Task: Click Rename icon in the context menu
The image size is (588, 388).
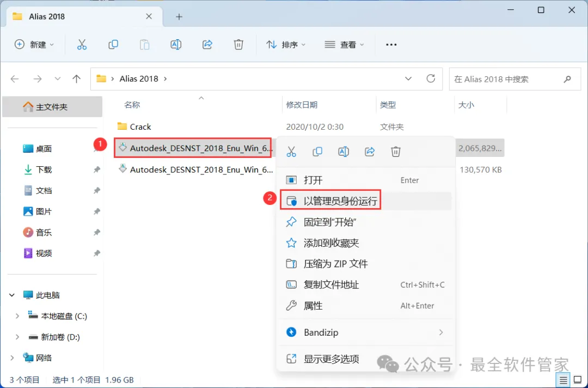Action: [x=344, y=151]
